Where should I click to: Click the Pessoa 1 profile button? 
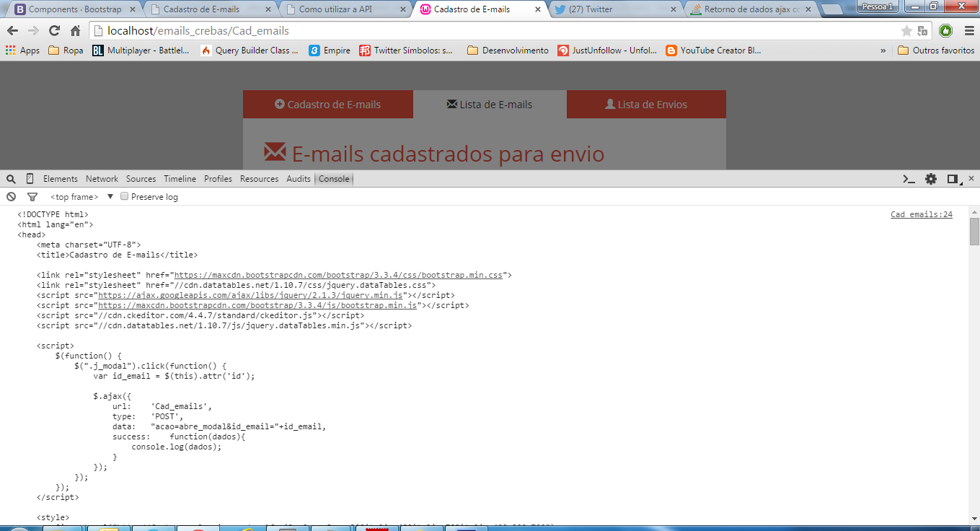pyautogui.click(x=876, y=6)
